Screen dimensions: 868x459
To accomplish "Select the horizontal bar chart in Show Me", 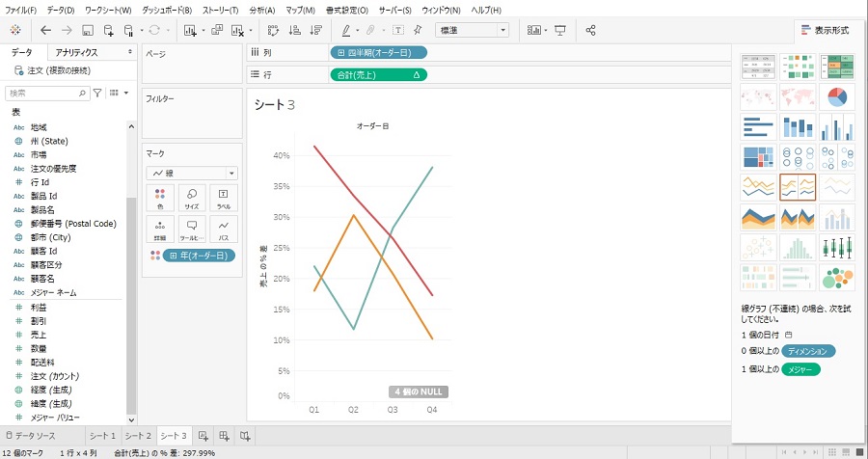I will tap(758, 127).
